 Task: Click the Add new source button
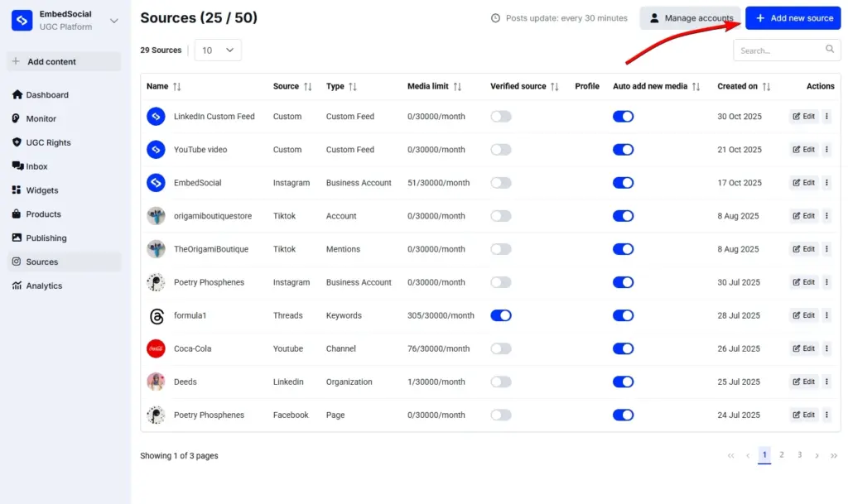point(793,17)
